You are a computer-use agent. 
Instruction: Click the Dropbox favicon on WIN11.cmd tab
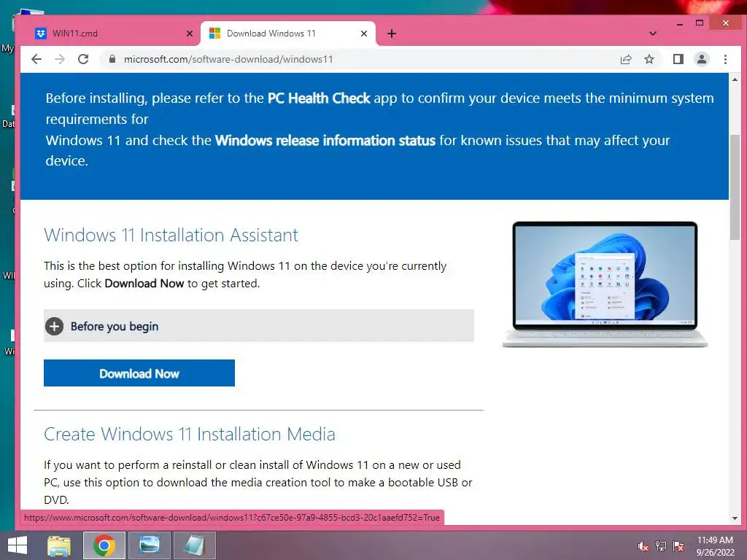click(x=41, y=34)
